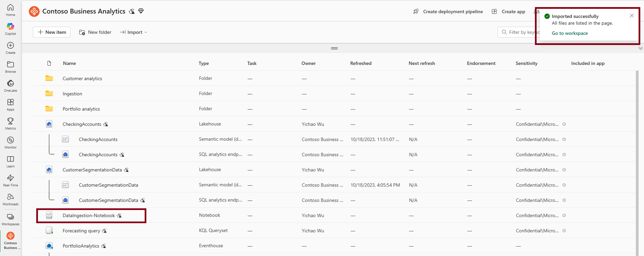Open Apps in the left navigation

11,104
